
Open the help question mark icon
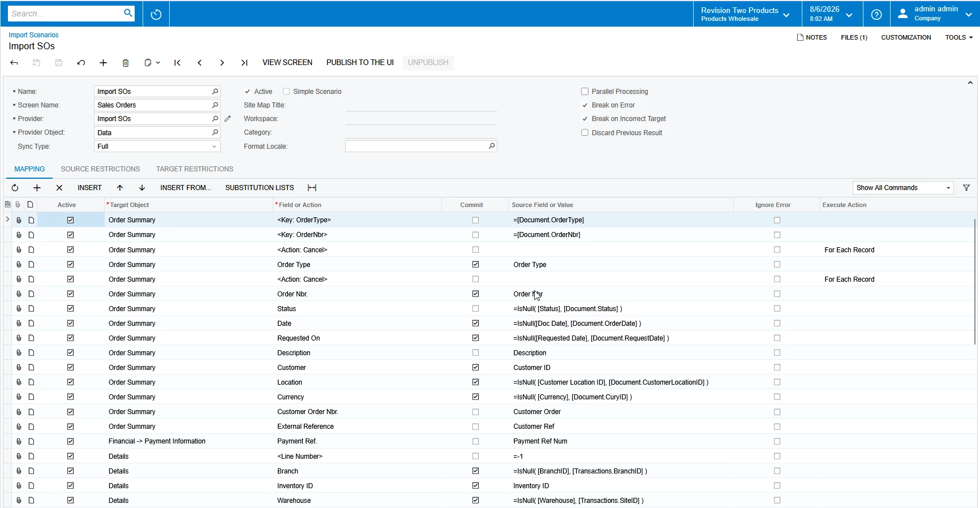[876, 14]
